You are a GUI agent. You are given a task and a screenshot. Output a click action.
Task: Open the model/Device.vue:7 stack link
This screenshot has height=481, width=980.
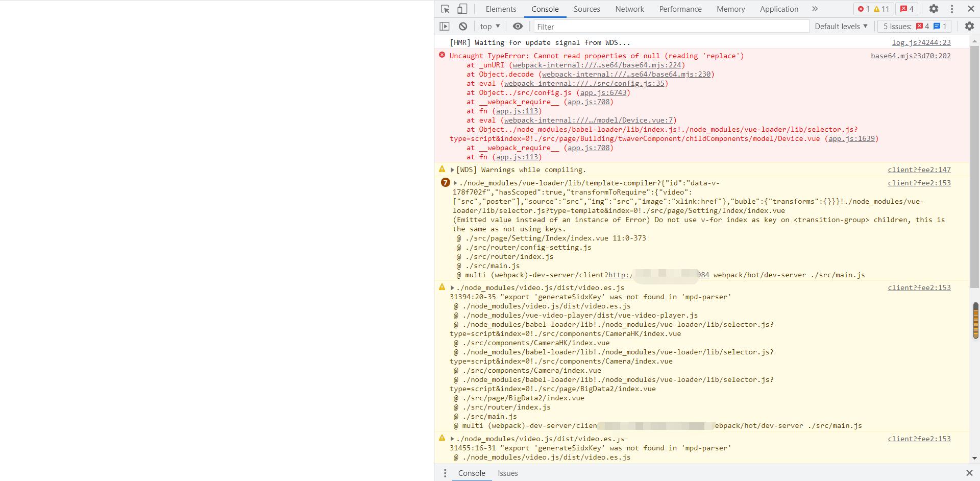click(x=589, y=121)
